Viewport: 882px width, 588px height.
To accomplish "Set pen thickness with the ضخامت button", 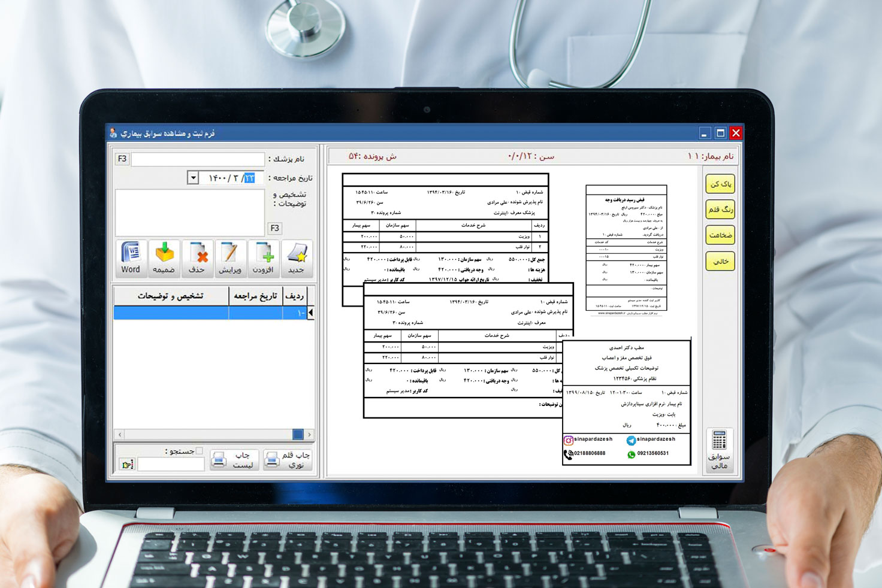I will tap(720, 235).
